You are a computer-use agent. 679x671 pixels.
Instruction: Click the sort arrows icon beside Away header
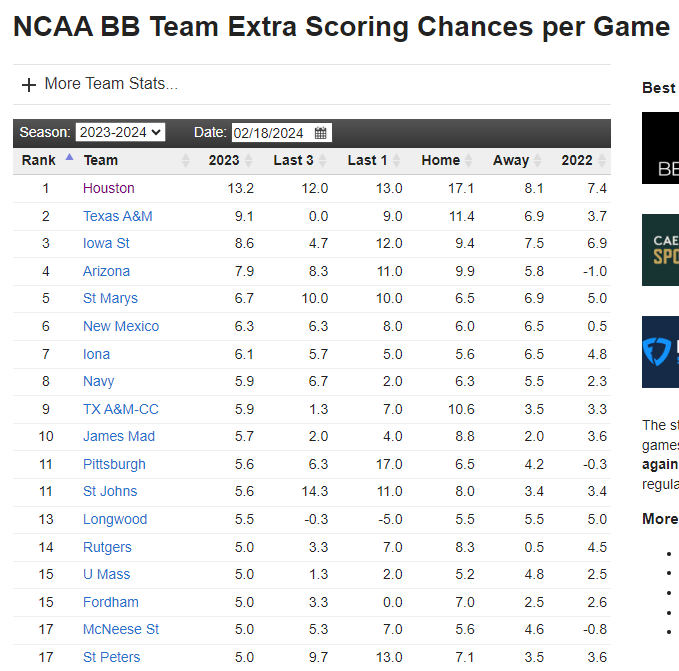[x=538, y=161]
